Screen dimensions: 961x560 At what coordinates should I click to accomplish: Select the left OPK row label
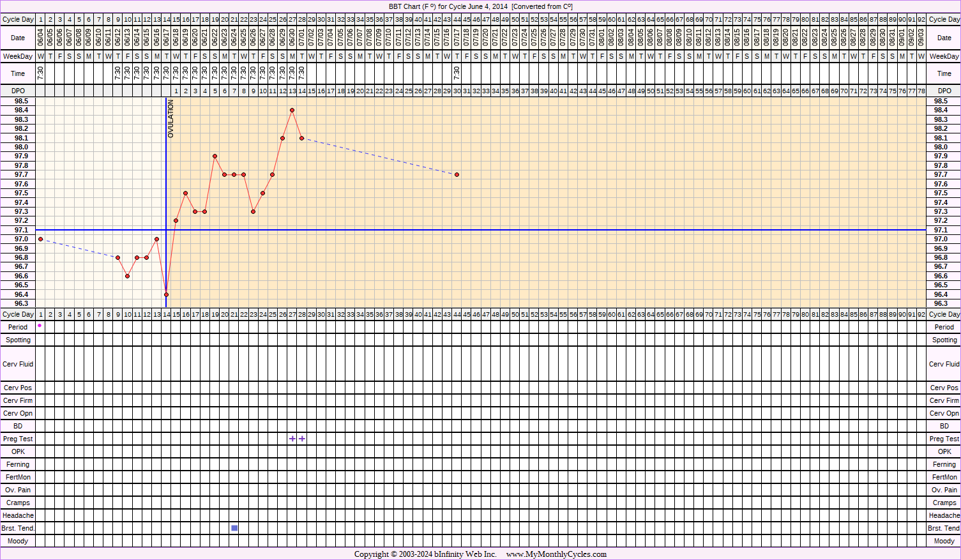click(x=18, y=451)
